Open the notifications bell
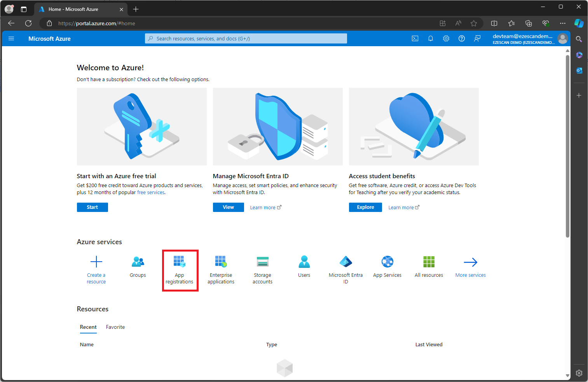 pos(431,38)
